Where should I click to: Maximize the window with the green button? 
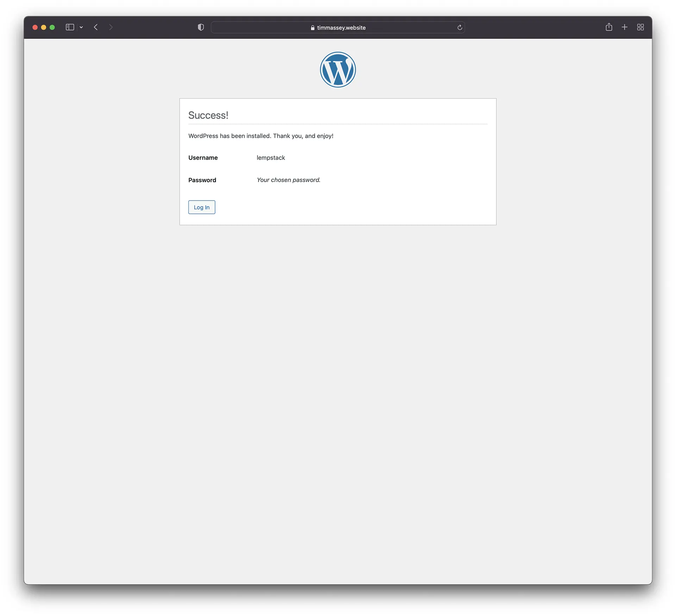coord(52,27)
